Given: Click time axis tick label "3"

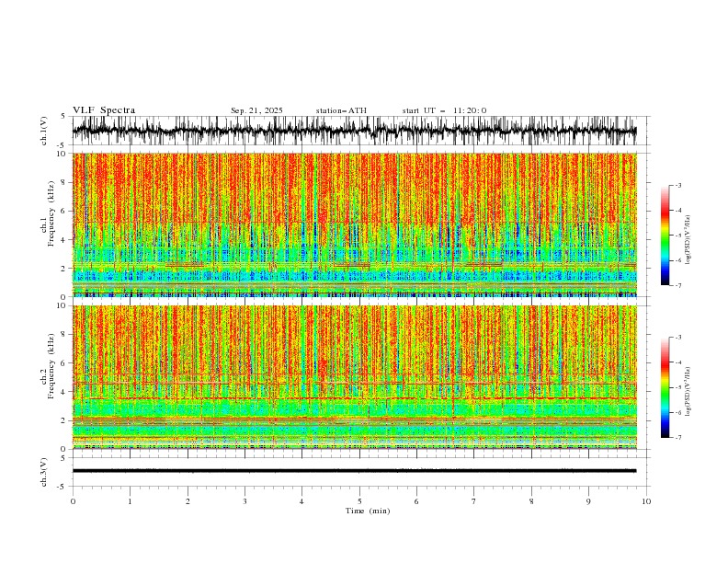Looking at the screenshot, I should 245,501.
